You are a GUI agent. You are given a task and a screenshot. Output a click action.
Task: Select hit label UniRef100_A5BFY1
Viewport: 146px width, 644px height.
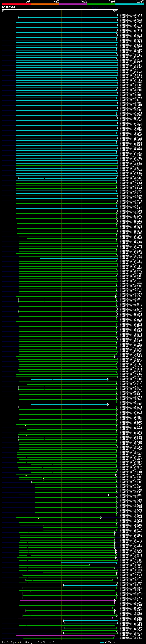coord(131,339)
